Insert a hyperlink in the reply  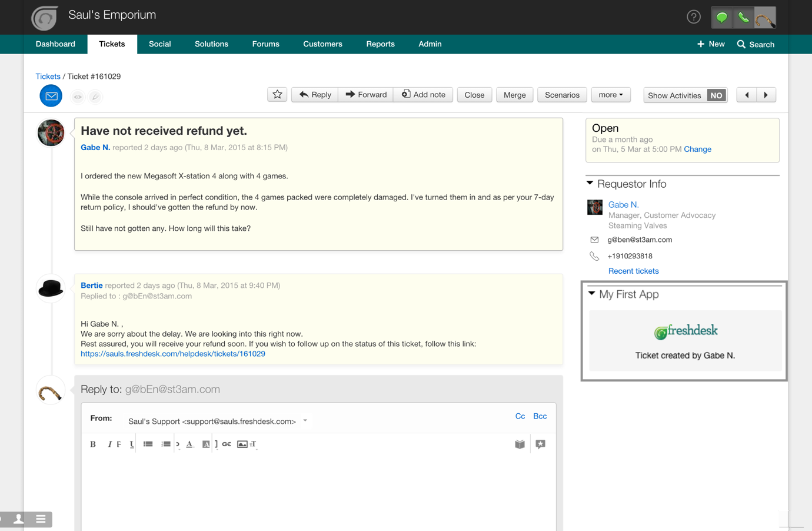pos(227,444)
